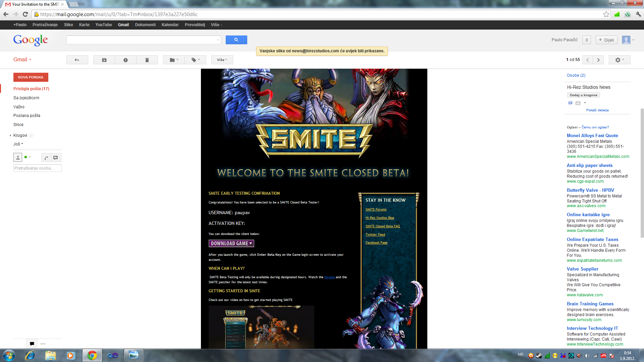Expand the Više actions dropdown

[x=222, y=60]
